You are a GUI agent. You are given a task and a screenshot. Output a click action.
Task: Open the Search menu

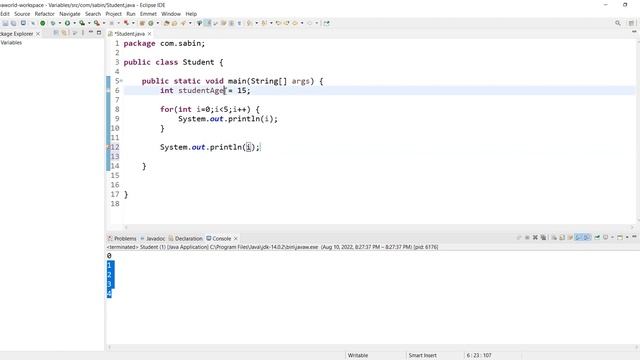93,14
